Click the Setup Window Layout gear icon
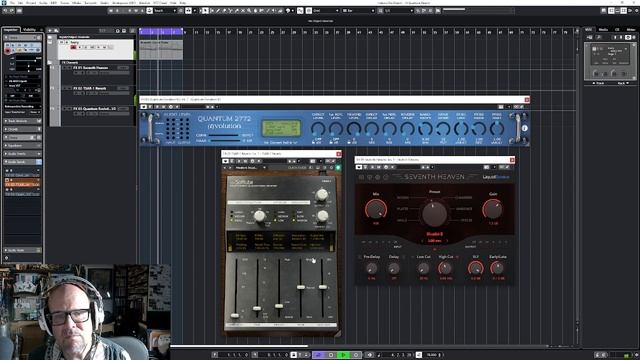The image size is (640, 360). (636, 11)
